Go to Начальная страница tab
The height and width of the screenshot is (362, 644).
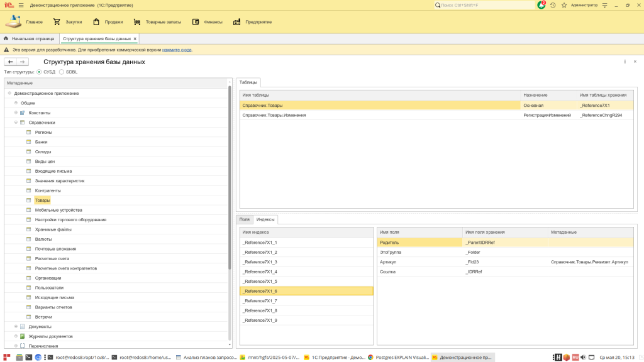coord(29,38)
